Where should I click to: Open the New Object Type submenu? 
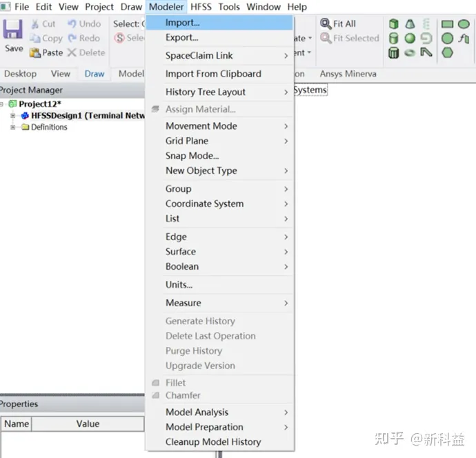click(220, 170)
